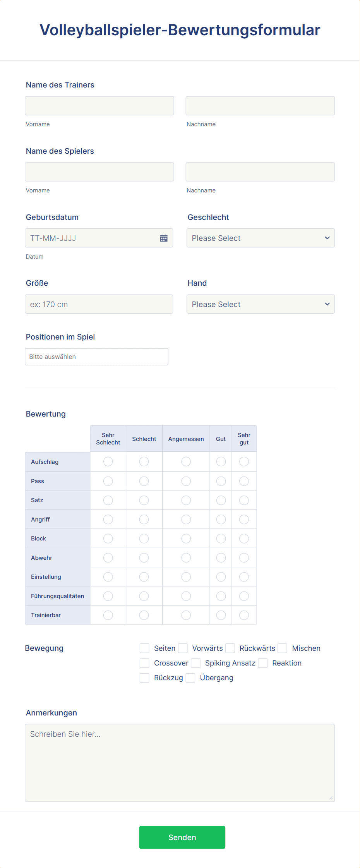
Task: Click the Größe input field
Action: coord(99,304)
